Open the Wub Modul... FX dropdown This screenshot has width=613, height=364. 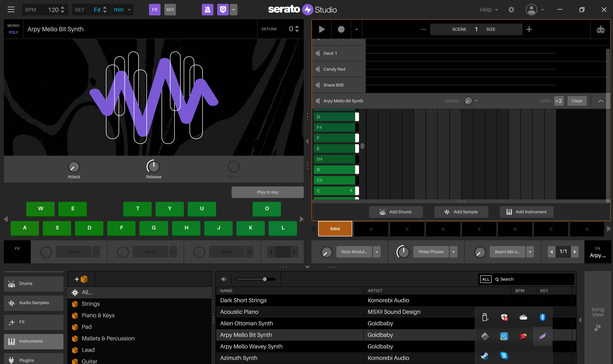point(377,252)
